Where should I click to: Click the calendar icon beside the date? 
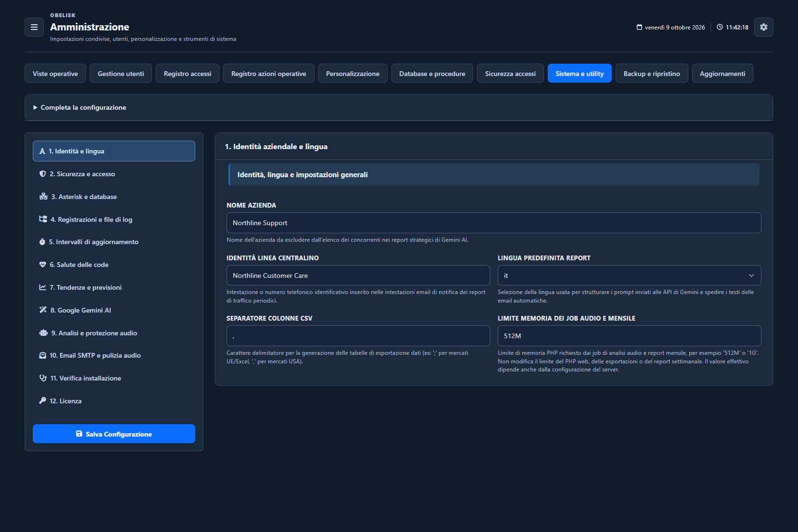tap(639, 27)
